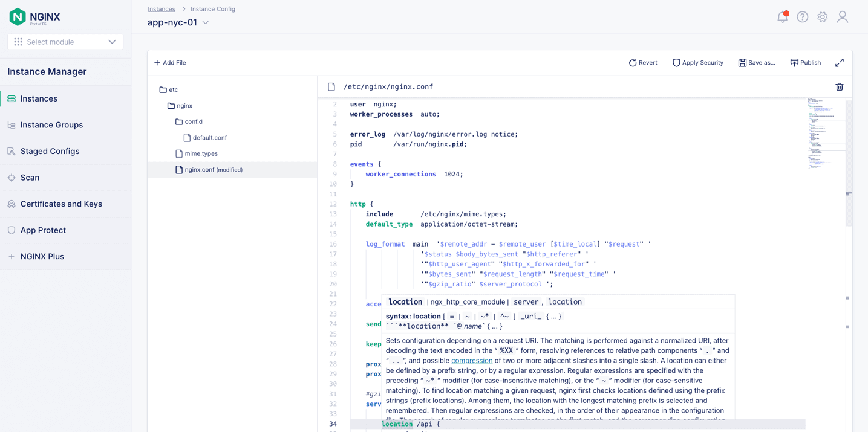Open the help question-mark icon

tap(802, 17)
